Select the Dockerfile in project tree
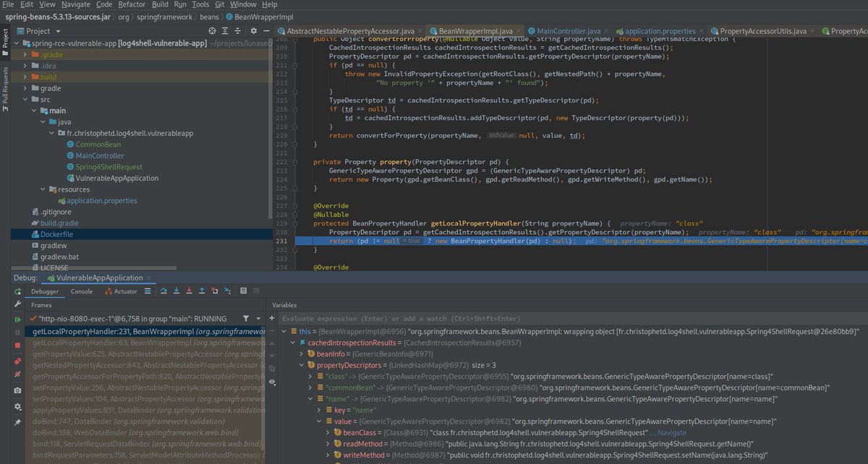The width and height of the screenshot is (868, 464). point(56,234)
